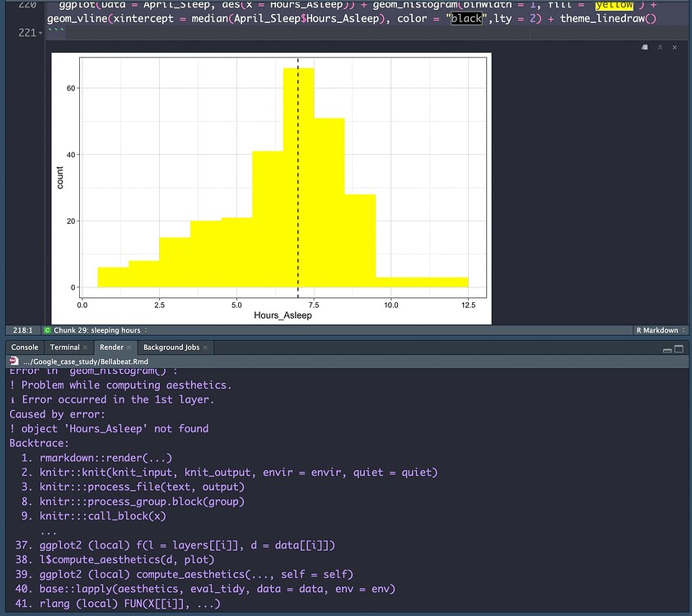Clear the histogram chunk output
This screenshot has width=692, height=616.
click(x=673, y=48)
